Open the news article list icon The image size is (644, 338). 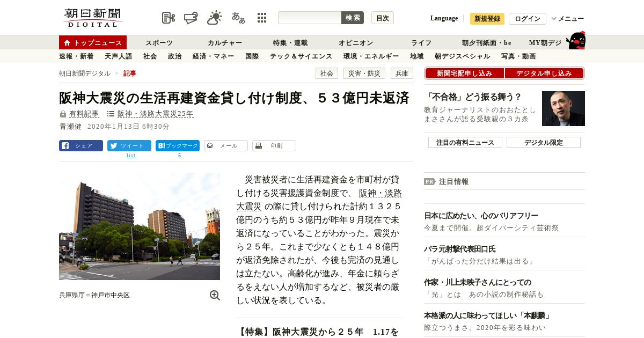click(x=169, y=18)
